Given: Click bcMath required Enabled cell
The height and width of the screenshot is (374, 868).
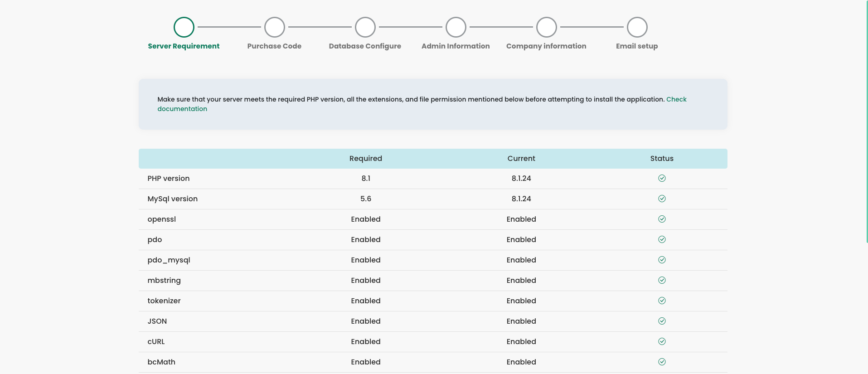Looking at the screenshot, I should coord(366,362).
